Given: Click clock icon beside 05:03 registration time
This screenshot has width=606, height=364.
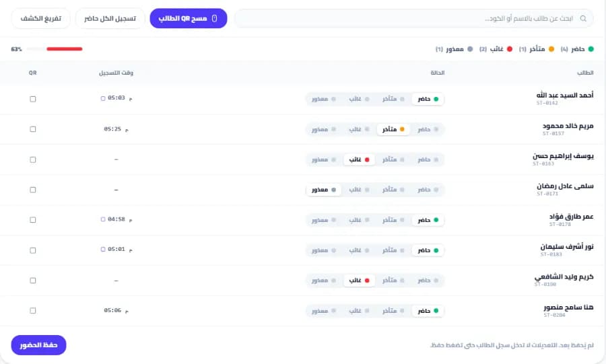Looking at the screenshot, I should (103, 98).
